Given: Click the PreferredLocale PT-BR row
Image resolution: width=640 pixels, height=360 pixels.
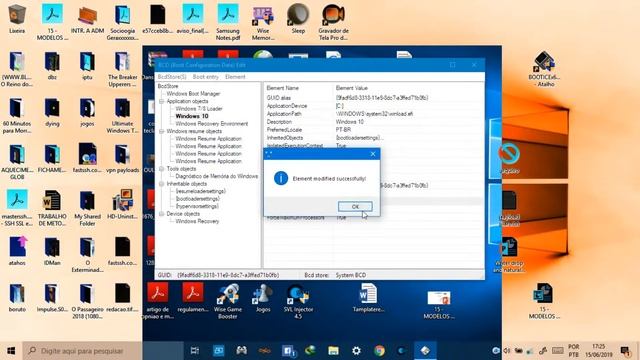Looking at the screenshot, I should (373, 130).
